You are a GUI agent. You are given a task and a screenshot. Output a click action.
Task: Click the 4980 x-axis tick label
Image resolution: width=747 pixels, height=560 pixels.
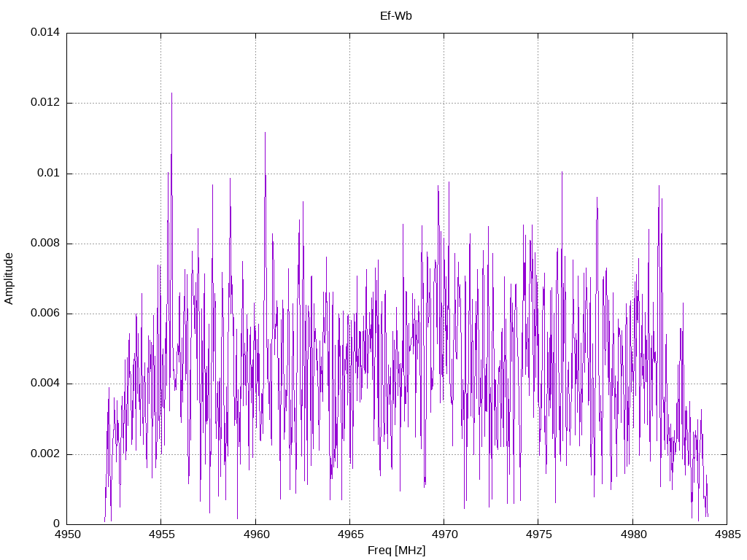[x=633, y=534]
